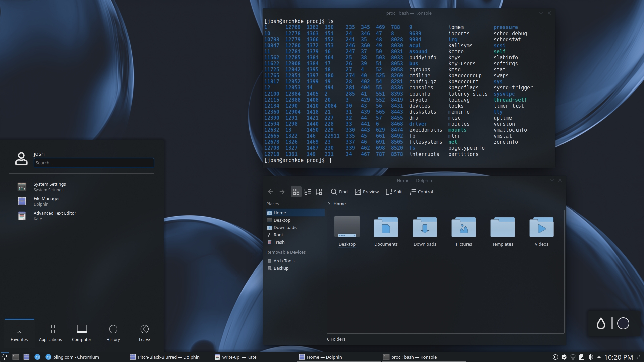Switch Dolphin to details view mode
The height and width of the screenshot is (362, 644).
pos(319,192)
